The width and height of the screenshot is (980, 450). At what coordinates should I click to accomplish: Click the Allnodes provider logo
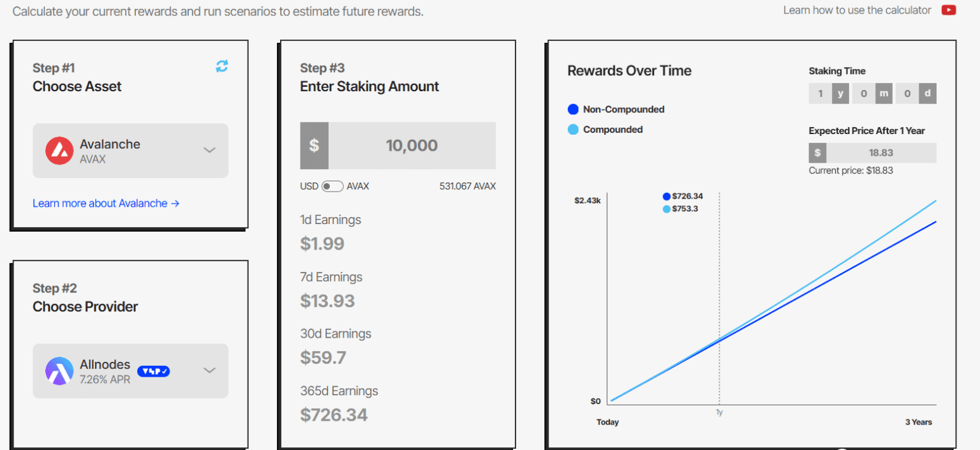pyautogui.click(x=59, y=371)
